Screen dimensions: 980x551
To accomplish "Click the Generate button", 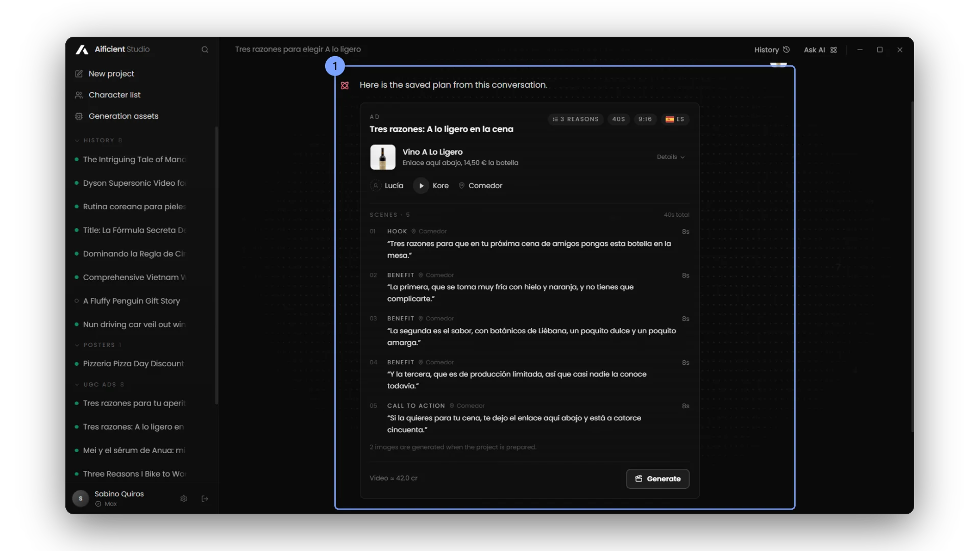I will tap(657, 479).
